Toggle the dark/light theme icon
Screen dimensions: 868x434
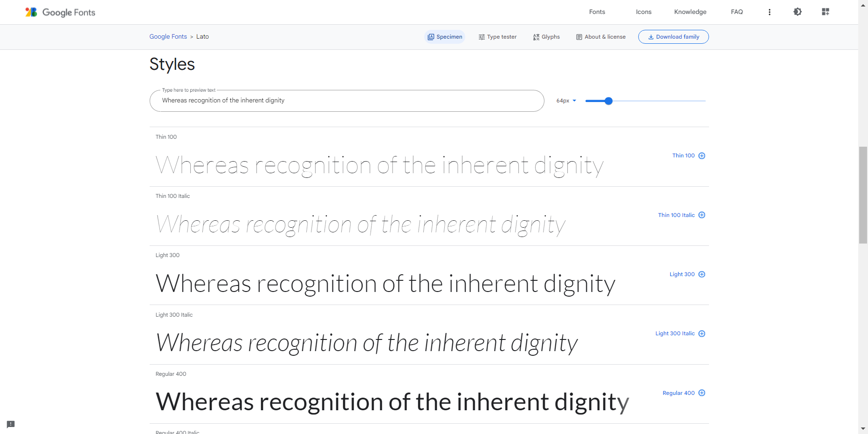797,12
